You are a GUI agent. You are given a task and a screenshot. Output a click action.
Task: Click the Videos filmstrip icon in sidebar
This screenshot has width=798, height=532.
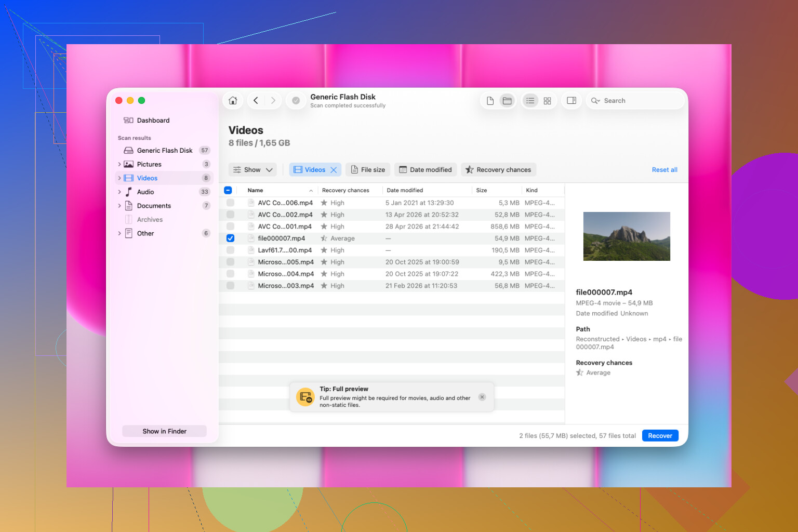128,178
